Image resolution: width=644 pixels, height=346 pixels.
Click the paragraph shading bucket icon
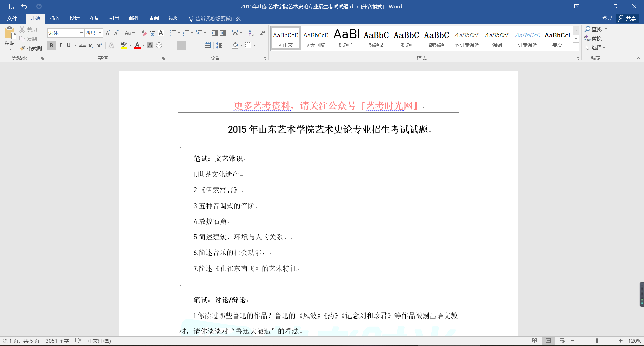(235, 45)
